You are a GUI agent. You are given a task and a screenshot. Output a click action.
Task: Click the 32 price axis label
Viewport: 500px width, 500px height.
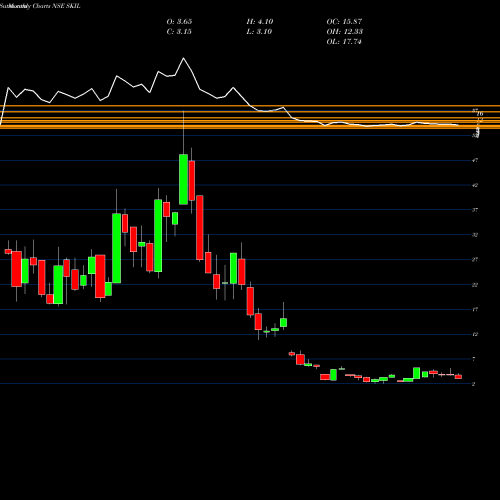pyautogui.click(x=475, y=235)
